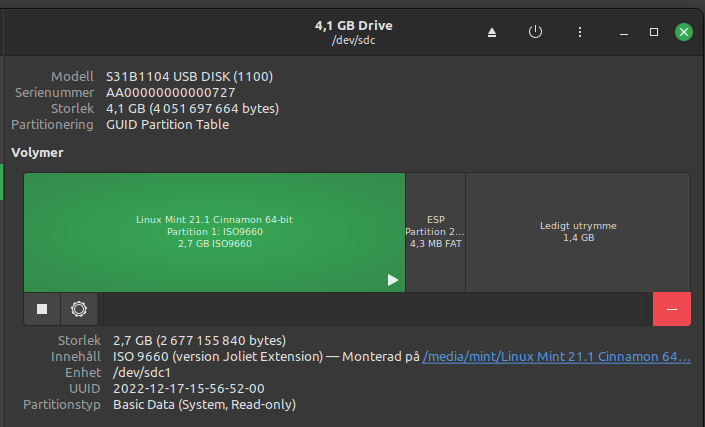The image size is (705, 427).
Task: Open the three-dot drive options menu
Action: [580, 32]
